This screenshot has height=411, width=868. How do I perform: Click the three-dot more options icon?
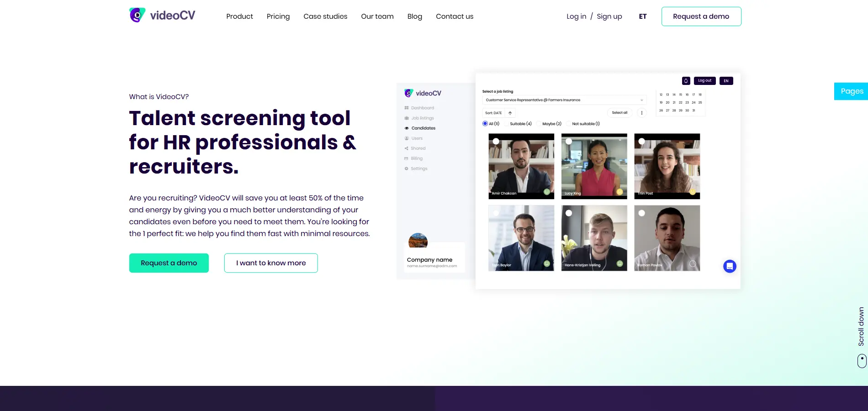(641, 113)
